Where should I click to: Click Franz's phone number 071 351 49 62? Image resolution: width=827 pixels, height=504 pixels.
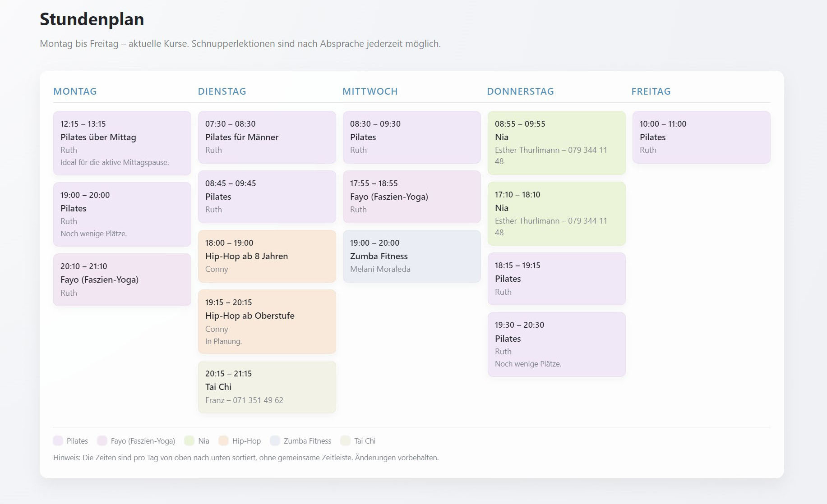(x=258, y=400)
